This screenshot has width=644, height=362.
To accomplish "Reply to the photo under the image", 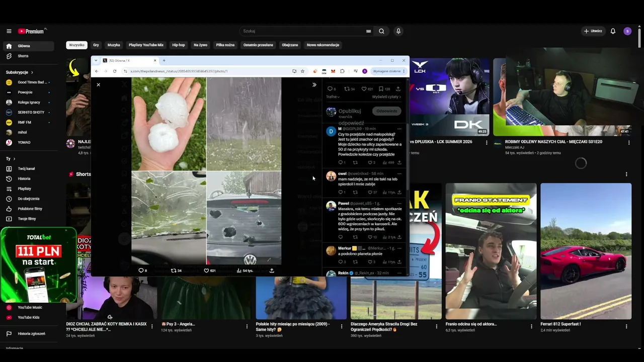I will pyautogui.click(x=142, y=270).
